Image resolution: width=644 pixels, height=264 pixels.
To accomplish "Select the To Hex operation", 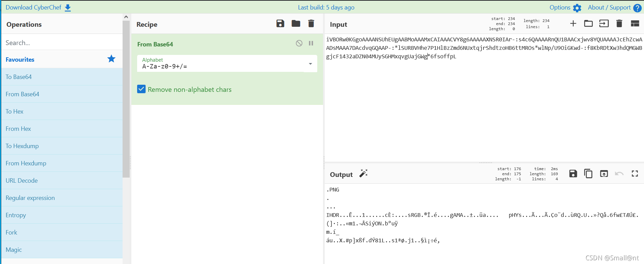I will (x=62, y=111).
